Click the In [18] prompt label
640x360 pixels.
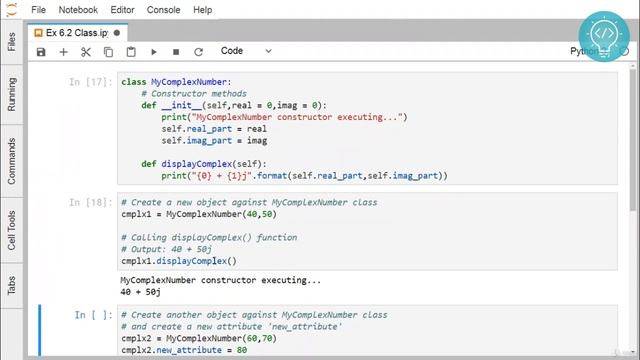point(90,202)
